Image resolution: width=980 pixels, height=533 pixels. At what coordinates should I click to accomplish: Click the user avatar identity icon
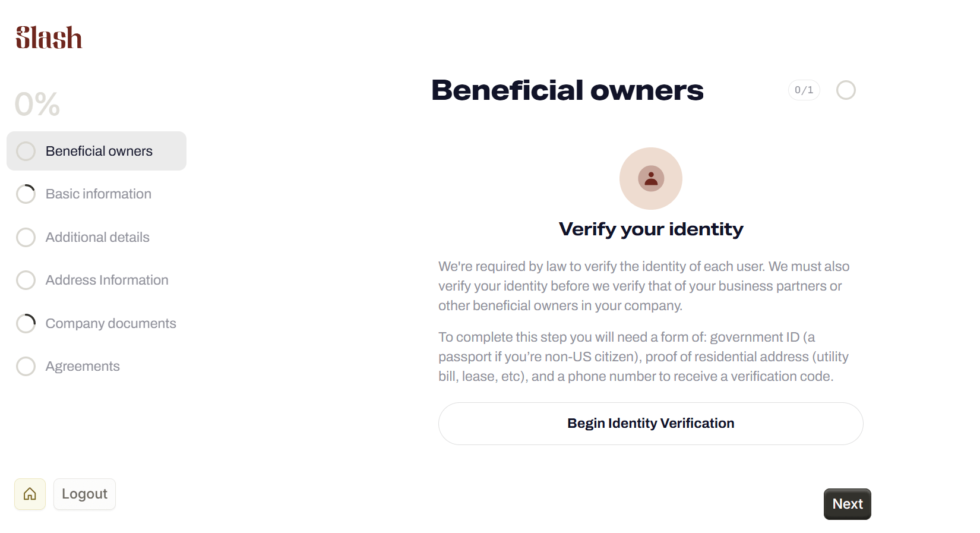(651, 178)
